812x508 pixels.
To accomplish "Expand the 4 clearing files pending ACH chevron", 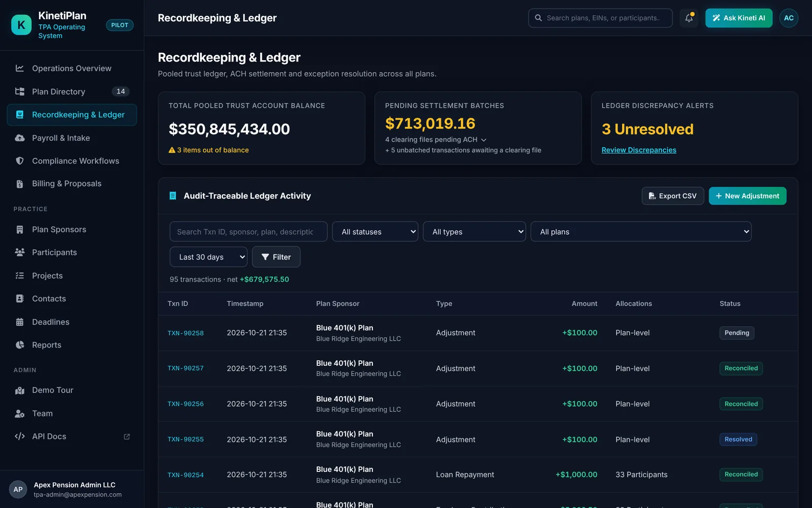I will [x=484, y=140].
